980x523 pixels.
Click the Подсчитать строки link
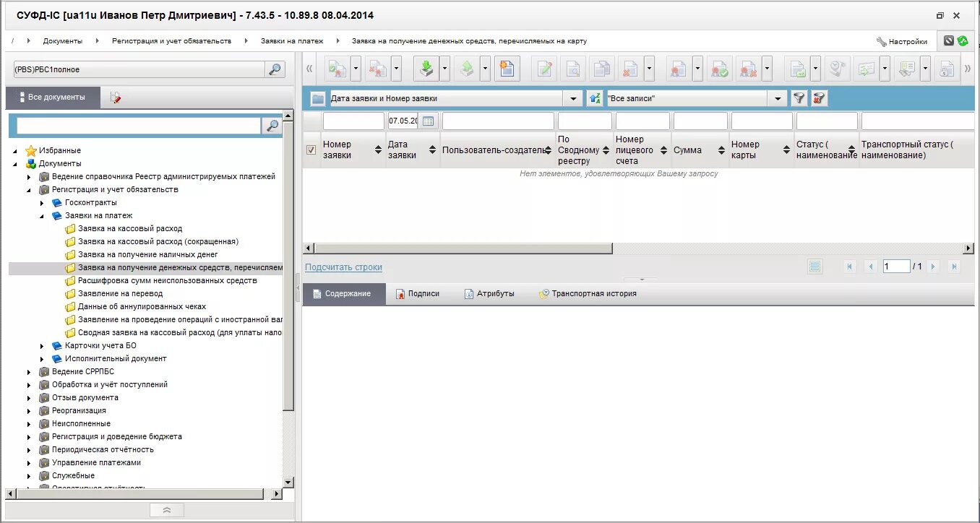pos(343,267)
